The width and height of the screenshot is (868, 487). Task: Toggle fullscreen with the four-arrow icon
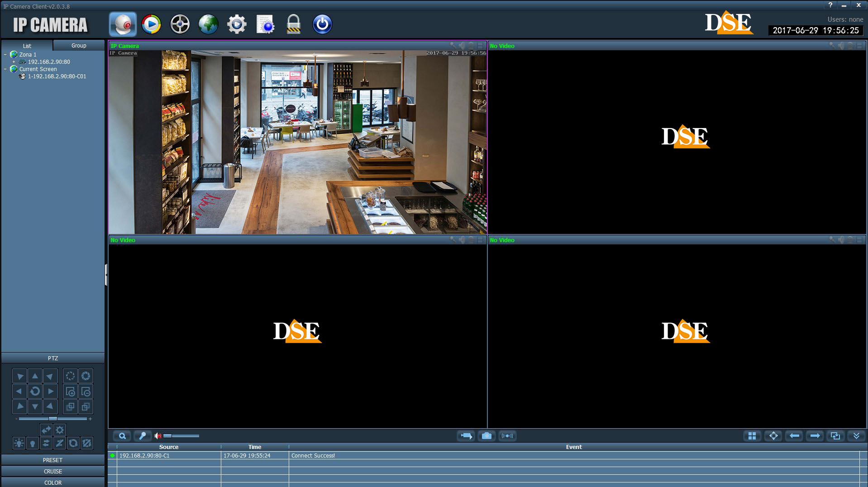coord(773,436)
